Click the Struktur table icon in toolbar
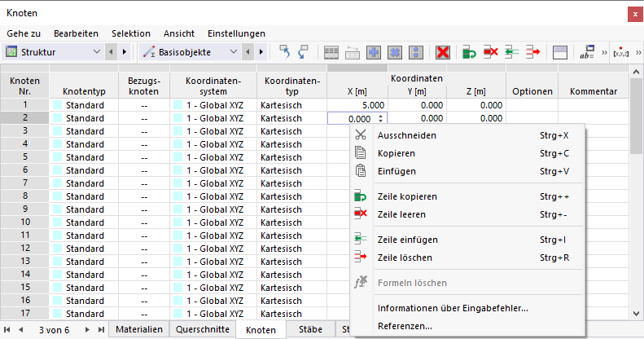 coord(11,52)
